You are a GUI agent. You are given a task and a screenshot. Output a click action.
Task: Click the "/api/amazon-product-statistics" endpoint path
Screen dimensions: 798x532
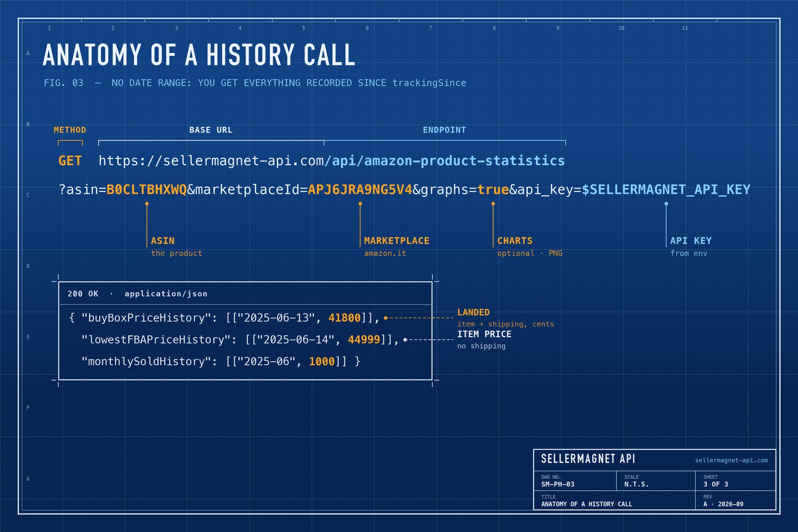click(x=445, y=161)
